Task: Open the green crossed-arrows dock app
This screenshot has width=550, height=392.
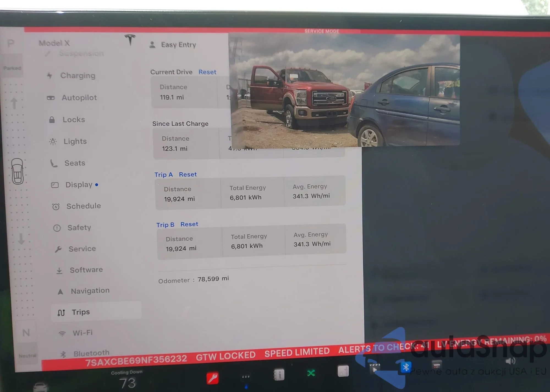Action: pyautogui.click(x=311, y=373)
